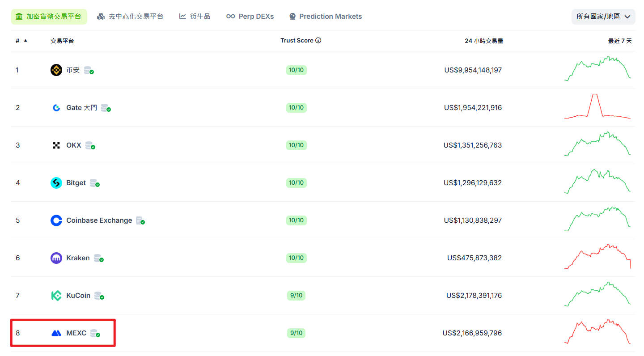The image size is (644, 356).
Task: Open the KuCoin exchange name link
Action: point(78,296)
